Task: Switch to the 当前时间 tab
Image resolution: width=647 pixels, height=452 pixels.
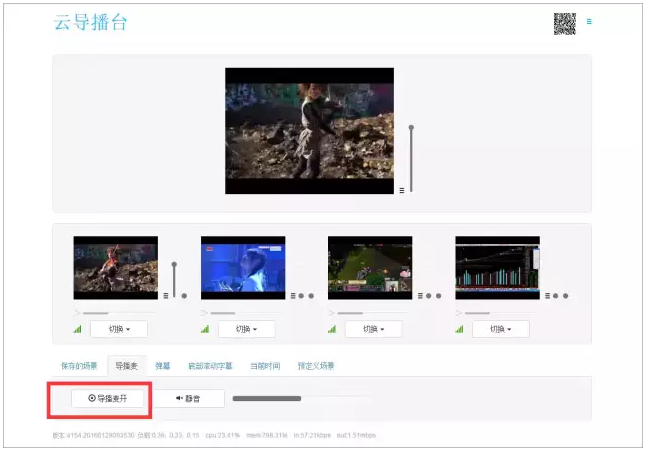Action: [x=265, y=366]
